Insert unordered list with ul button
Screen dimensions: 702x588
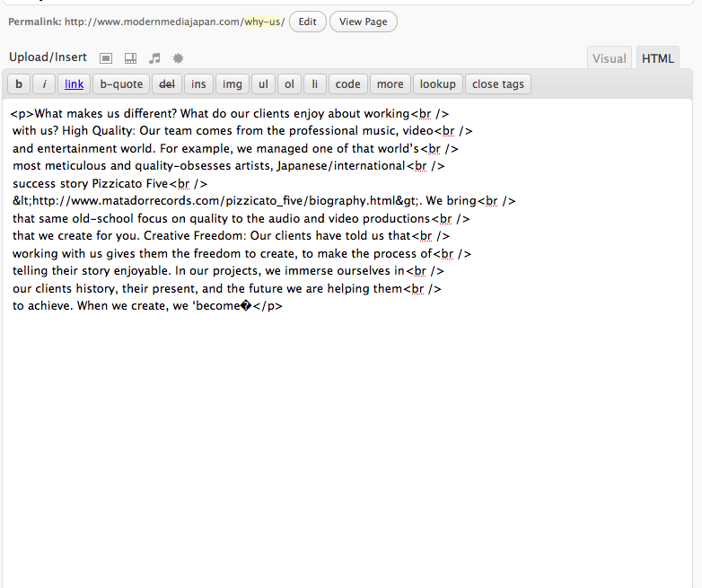(x=263, y=84)
